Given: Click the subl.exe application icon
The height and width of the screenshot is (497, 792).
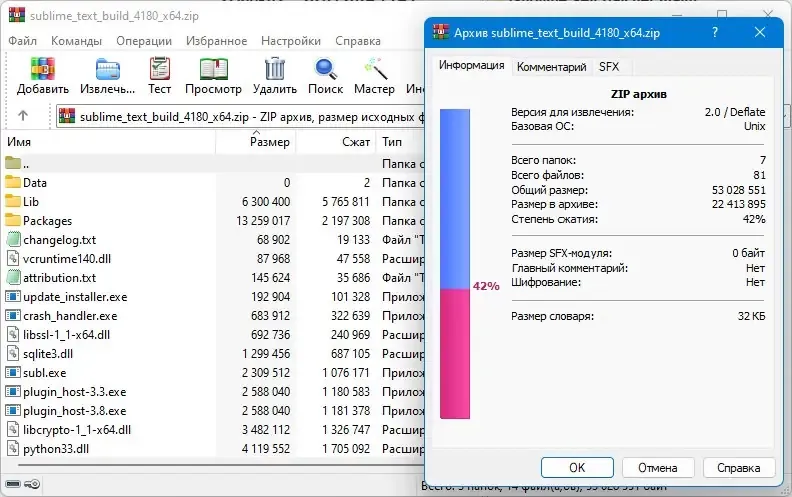Looking at the screenshot, I should (13, 373).
